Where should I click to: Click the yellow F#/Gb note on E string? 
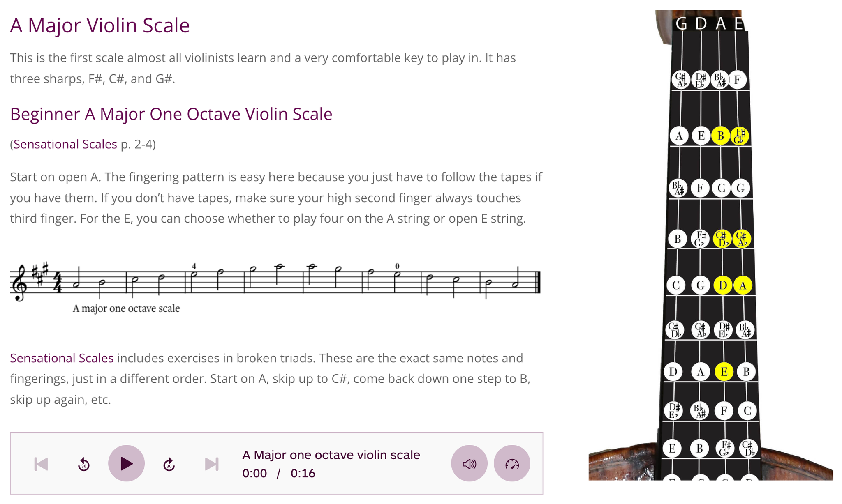739,136
